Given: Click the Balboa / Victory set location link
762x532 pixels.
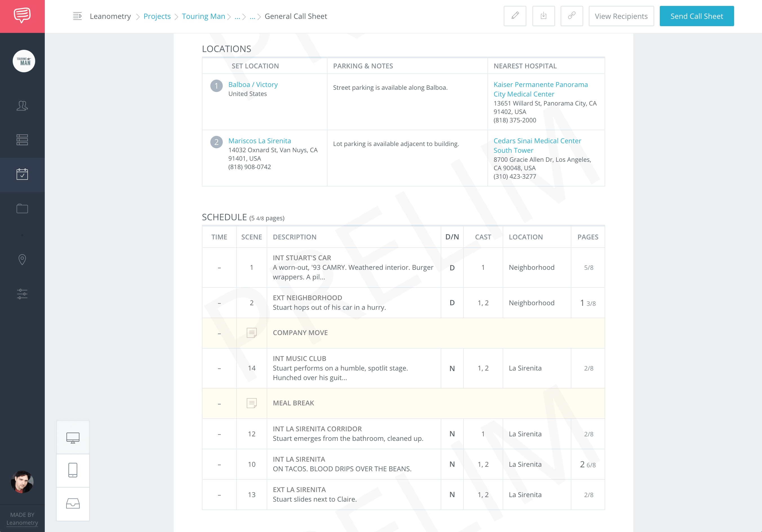Looking at the screenshot, I should [253, 84].
